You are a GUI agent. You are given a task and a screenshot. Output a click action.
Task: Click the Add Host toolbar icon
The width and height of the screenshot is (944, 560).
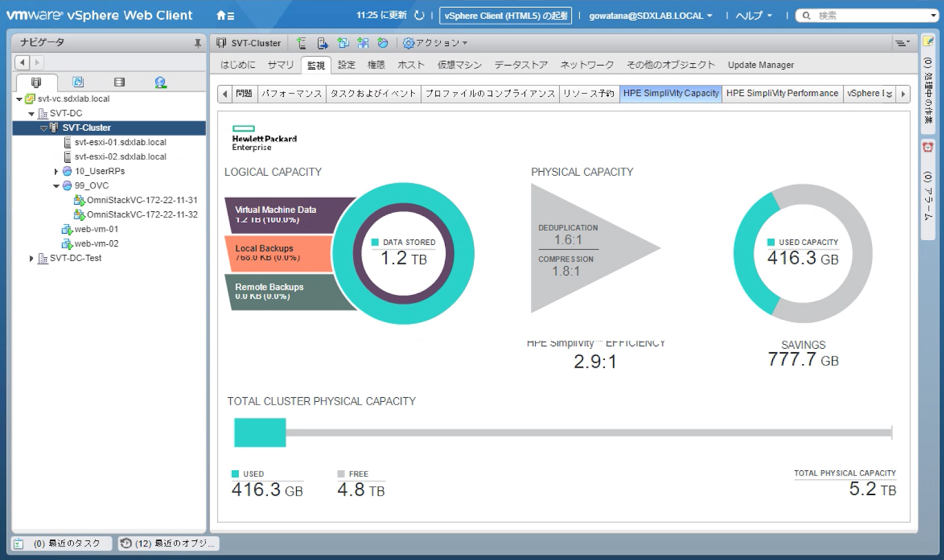pos(301,43)
